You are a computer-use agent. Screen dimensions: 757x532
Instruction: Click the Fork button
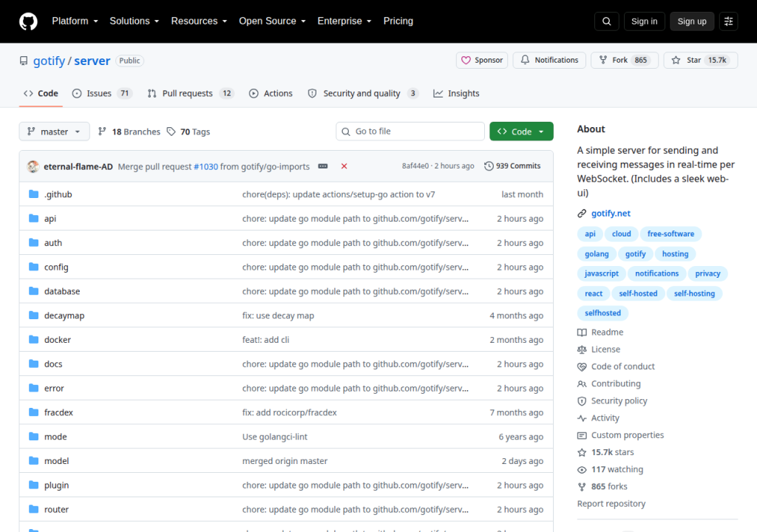[625, 60]
